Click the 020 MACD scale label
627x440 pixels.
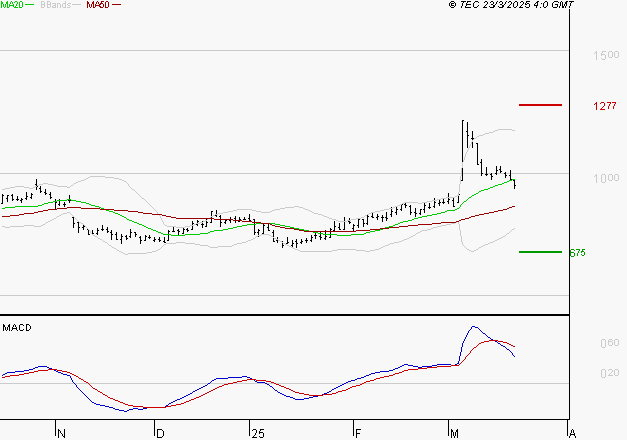[610, 373]
